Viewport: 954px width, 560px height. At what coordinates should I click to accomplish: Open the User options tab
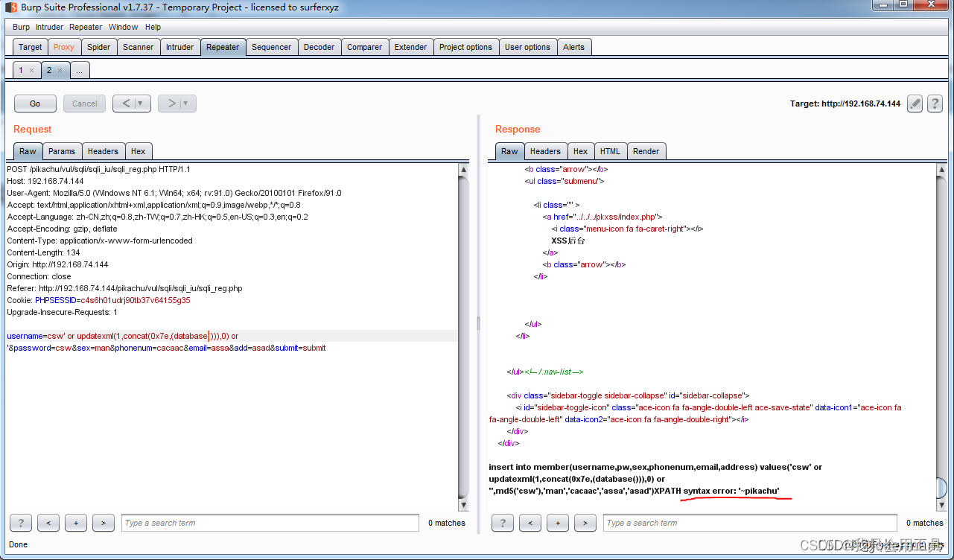coord(527,47)
